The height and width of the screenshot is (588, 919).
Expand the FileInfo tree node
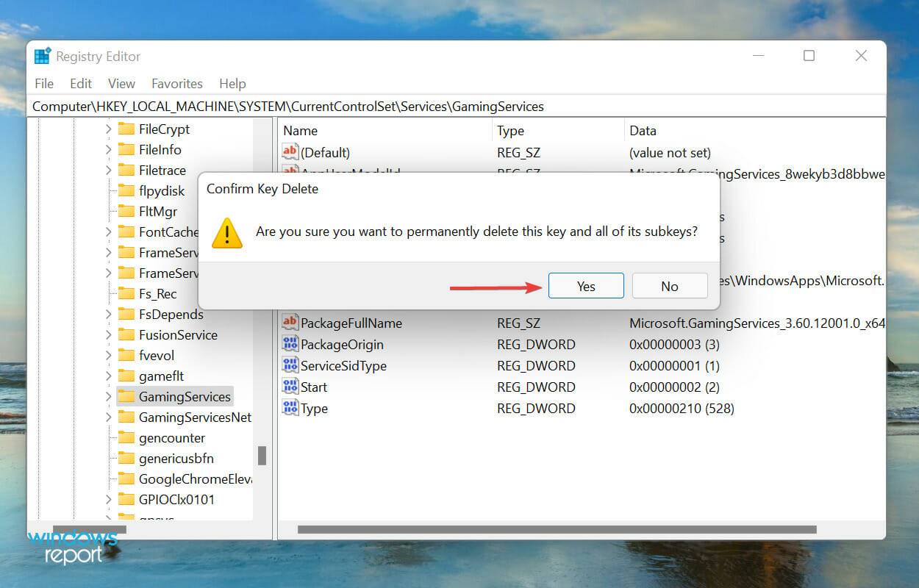point(108,149)
